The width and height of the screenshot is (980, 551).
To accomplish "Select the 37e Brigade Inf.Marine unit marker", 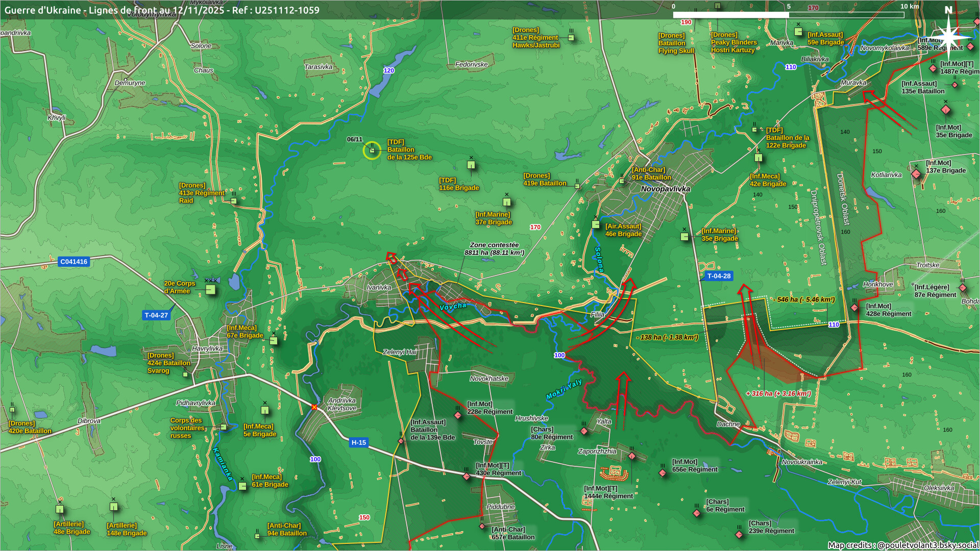I will [x=507, y=202].
